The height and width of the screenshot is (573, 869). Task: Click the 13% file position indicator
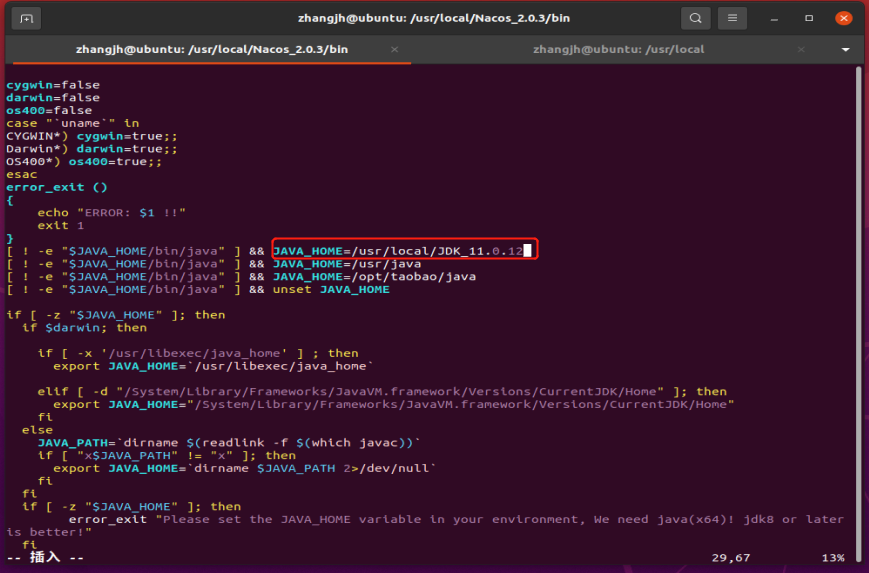click(x=833, y=558)
